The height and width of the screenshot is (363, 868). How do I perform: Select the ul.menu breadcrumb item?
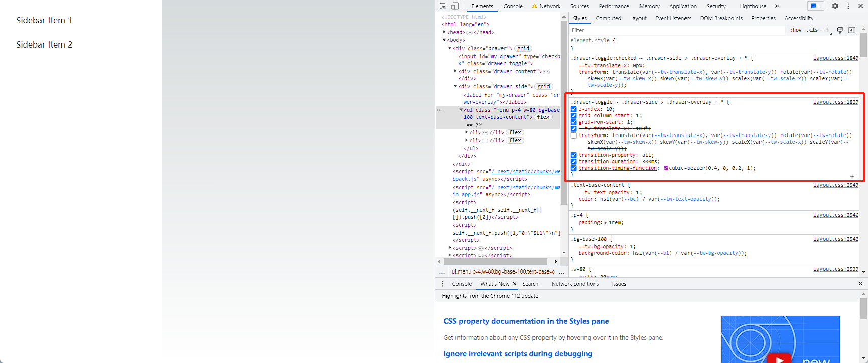click(x=502, y=272)
